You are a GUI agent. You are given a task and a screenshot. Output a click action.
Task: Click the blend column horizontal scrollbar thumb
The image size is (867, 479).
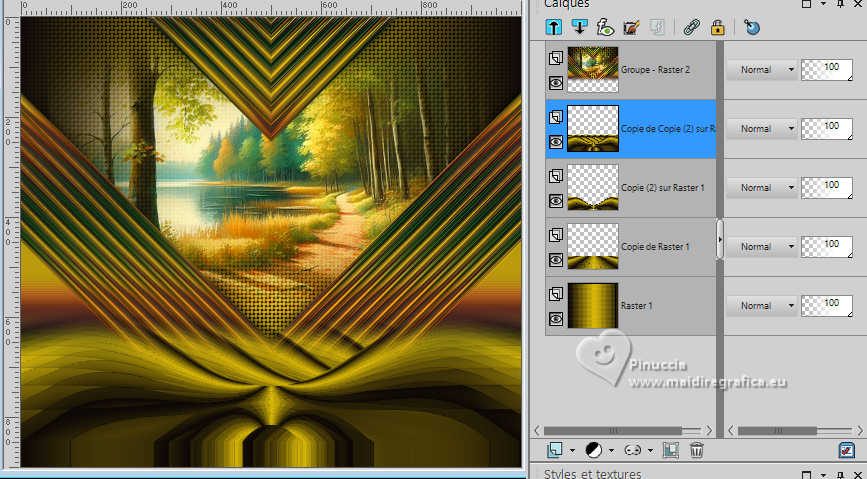[x=777, y=430]
